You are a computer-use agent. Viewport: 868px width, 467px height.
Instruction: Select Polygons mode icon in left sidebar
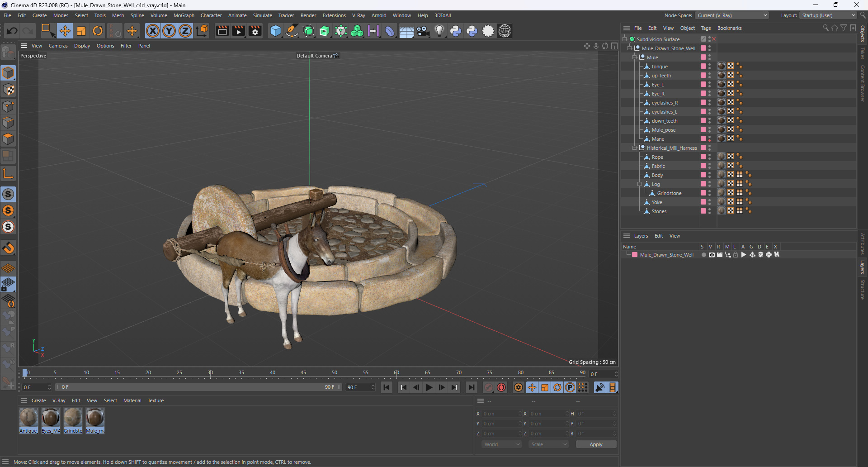click(x=8, y=139)
